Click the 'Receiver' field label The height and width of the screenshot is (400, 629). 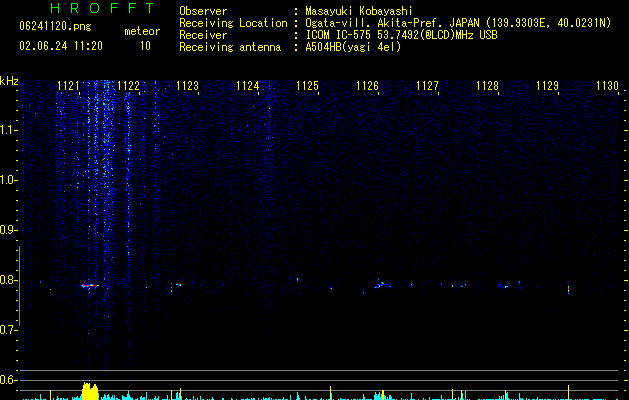click(203, 35)
